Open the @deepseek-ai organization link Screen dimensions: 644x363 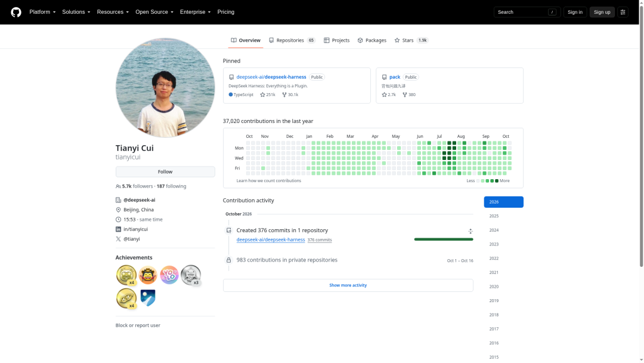(139, 200)
